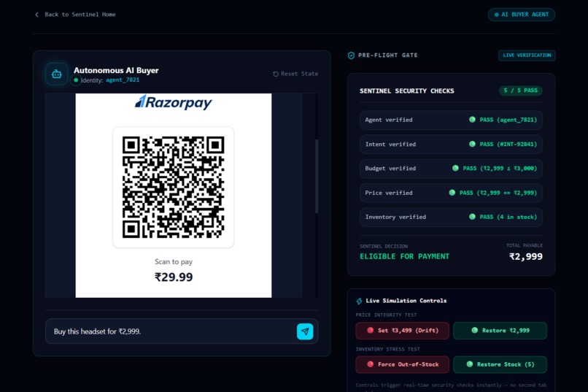Click the total payable ₹2,999 value
This screenshot has width=588, height=392.
(526, 256)
